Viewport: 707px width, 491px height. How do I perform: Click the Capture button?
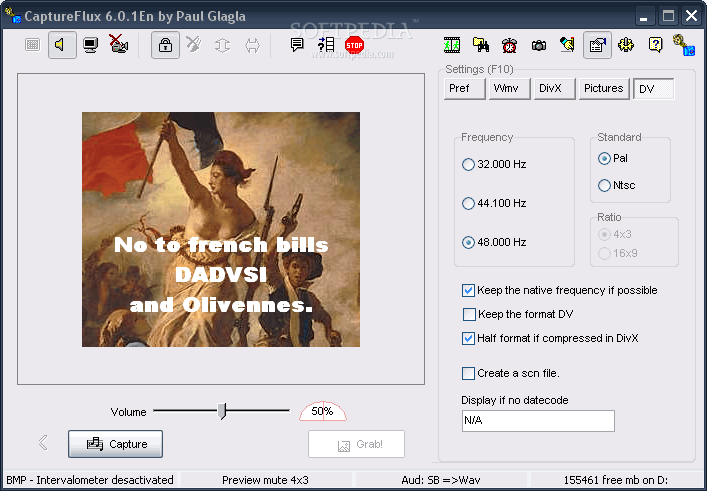pyautogui.click(x=115, y=444)
